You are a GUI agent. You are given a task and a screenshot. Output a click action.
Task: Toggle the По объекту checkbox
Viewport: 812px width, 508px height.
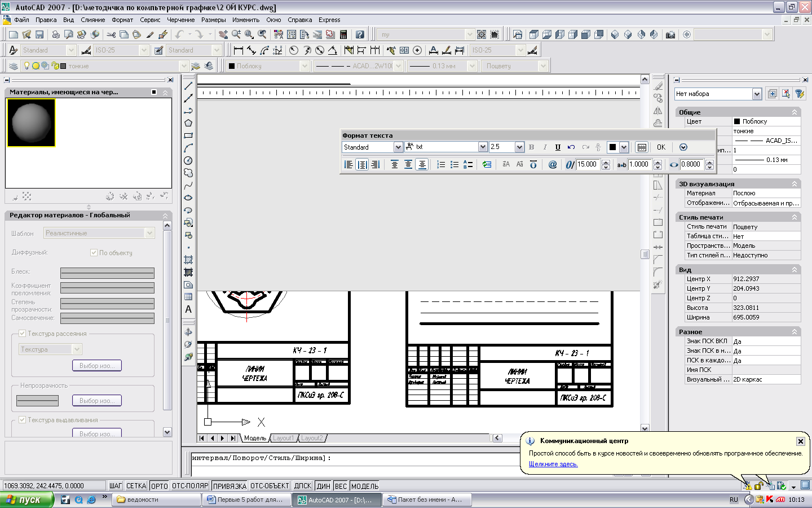pos(94,253)
